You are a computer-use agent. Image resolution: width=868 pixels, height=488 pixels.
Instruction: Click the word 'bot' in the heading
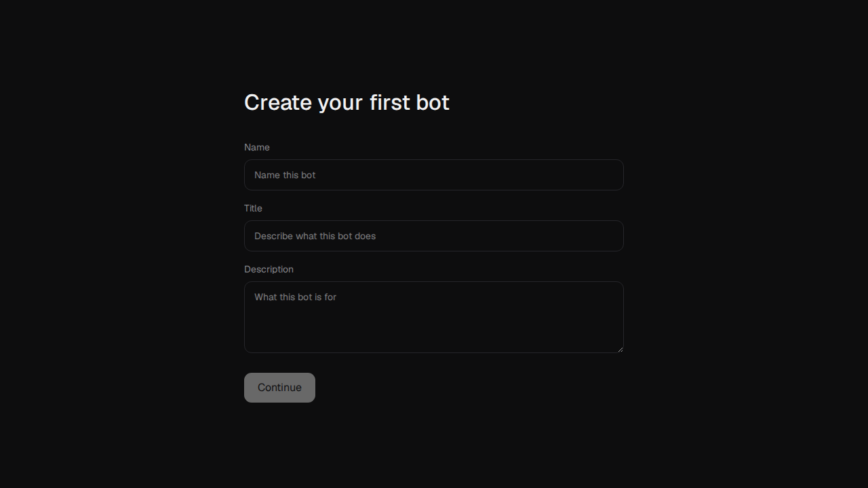[x=433, y=102]
